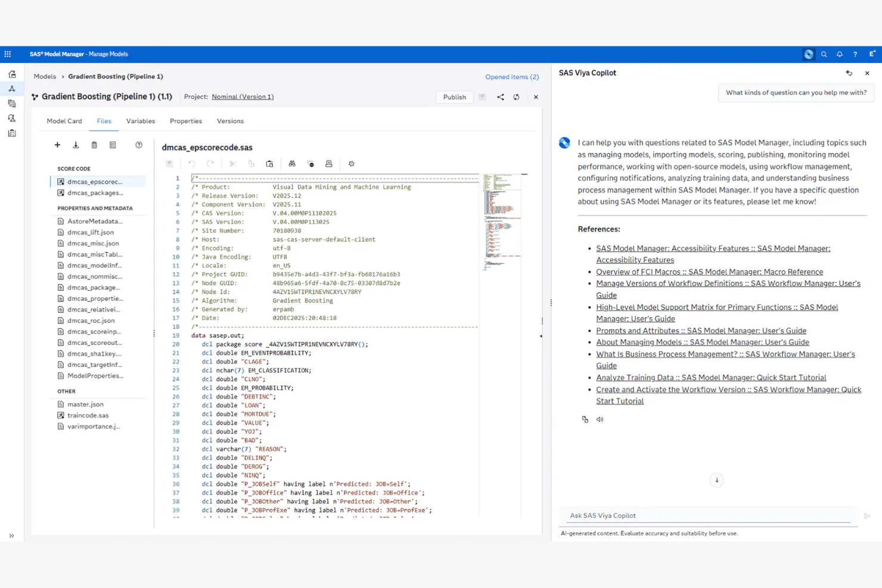
Task: Switch to the Variables tab
Action: click(141, 121)
